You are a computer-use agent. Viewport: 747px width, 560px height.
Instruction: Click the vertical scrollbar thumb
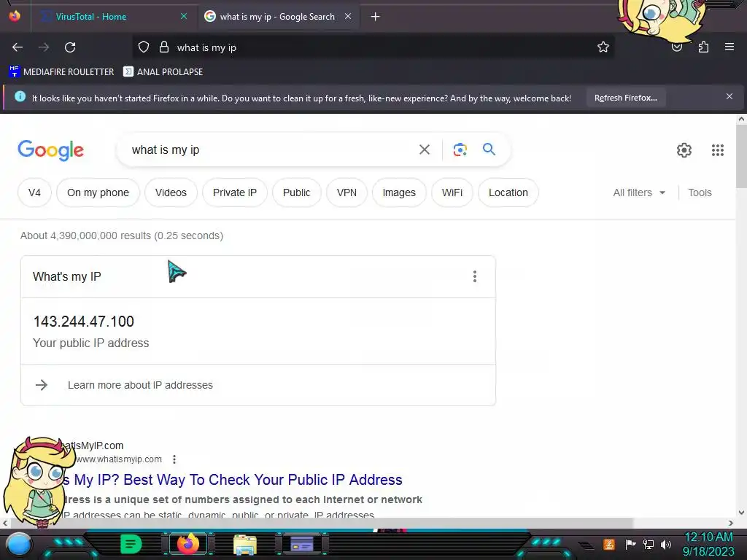click(x=741, y=157)
